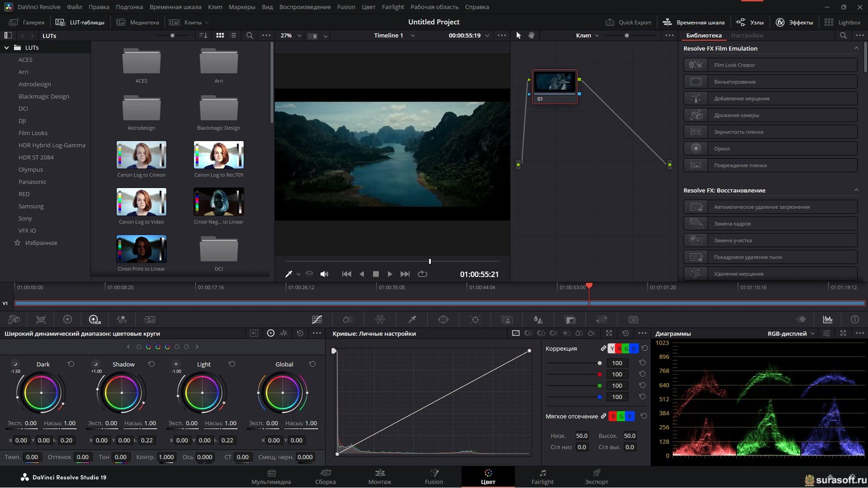This screenshot has width=868, height=488.
Task: Collapse the LUTs tree root
Action: pyautogui.click(x=7, y=48)
